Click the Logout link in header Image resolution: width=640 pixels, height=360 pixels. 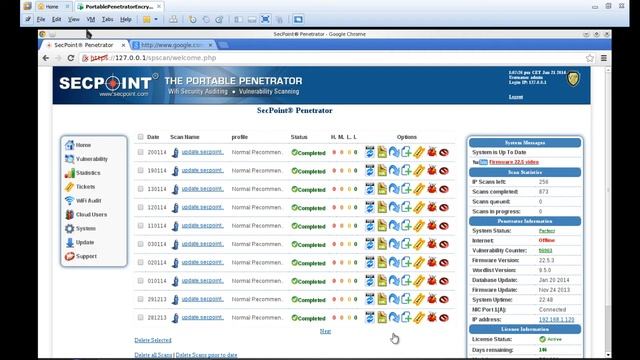tap(516, 97)
